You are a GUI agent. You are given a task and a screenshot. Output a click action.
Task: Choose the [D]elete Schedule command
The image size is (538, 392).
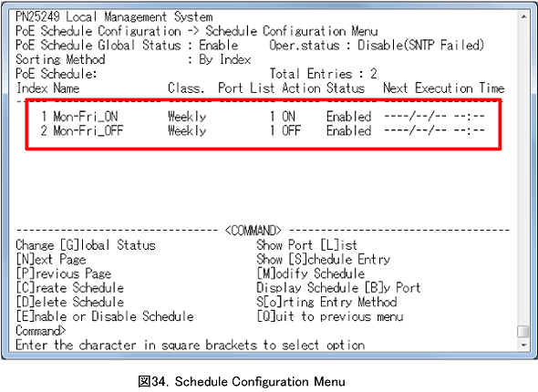(x=69, y=302)
